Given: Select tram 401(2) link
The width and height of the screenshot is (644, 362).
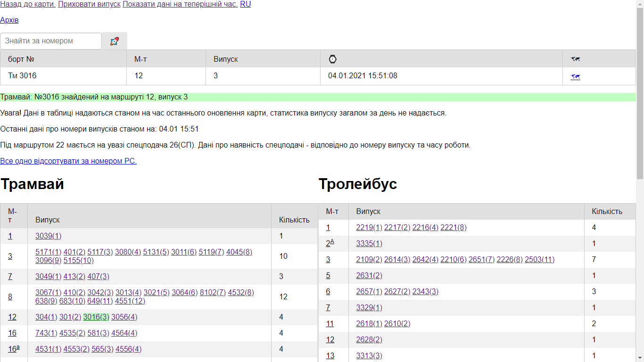Looking at the screenshot, I should (74, 252).
